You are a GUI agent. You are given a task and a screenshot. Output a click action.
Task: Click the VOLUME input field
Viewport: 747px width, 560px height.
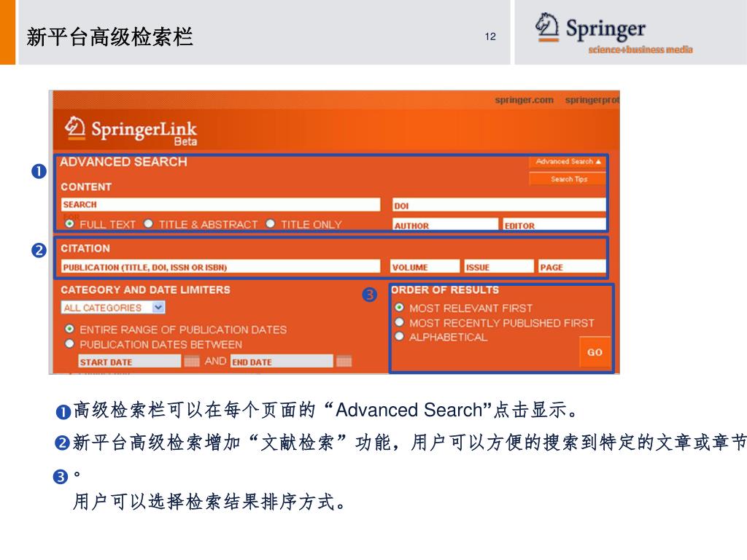point(425,267)
